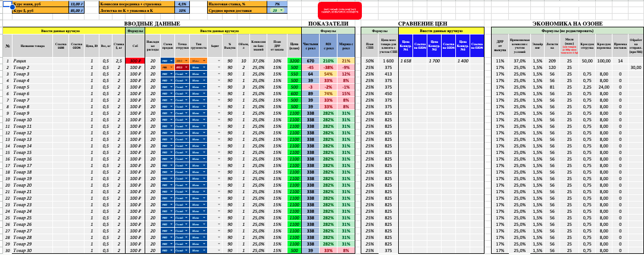Open Схема продаж dropdown for Рация row

tap(171, 61)
